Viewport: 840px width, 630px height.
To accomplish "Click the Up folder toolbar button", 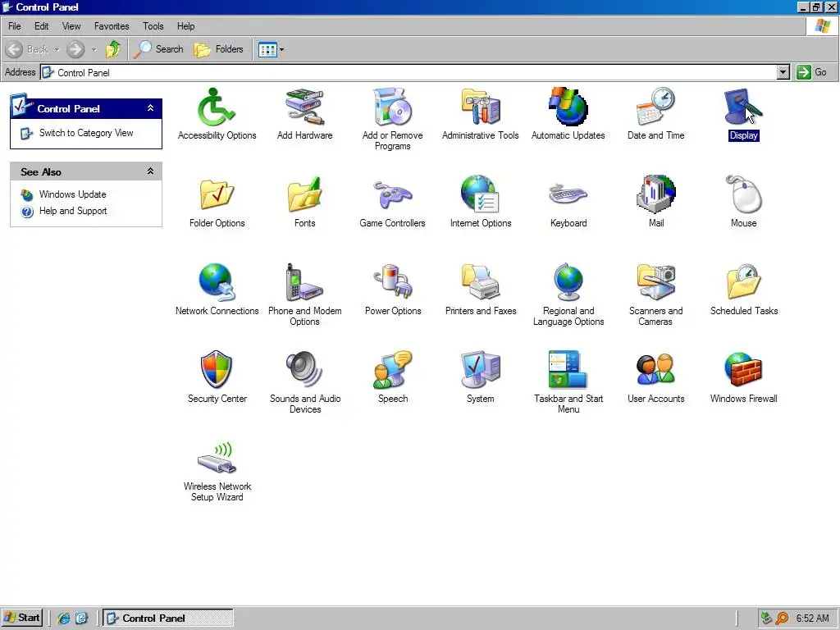I will pyautogui.click(x=113, y=50).
